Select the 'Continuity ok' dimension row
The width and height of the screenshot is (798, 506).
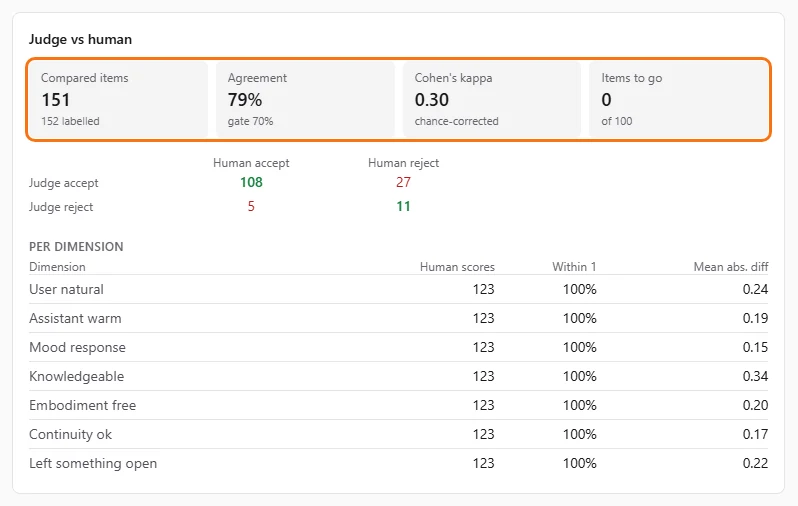[x=398, y=434]
